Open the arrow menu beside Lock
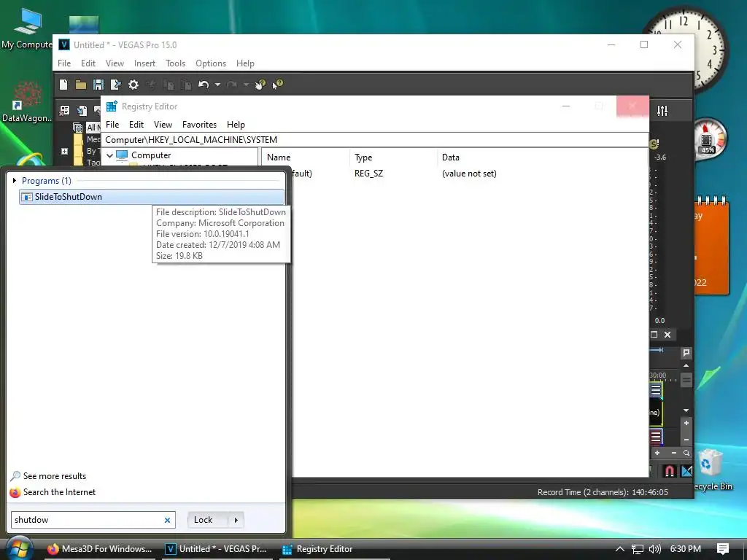This screenshot has height=560, width=747. coord(236,519)
